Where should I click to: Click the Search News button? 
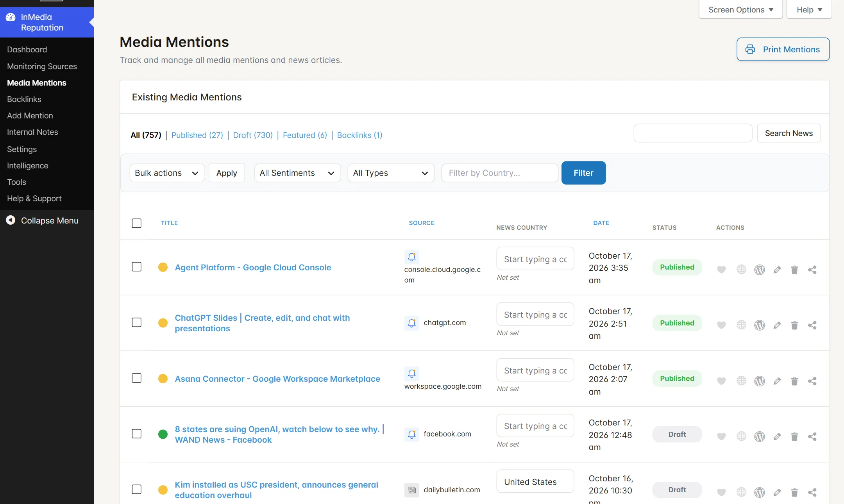[789, 133]
